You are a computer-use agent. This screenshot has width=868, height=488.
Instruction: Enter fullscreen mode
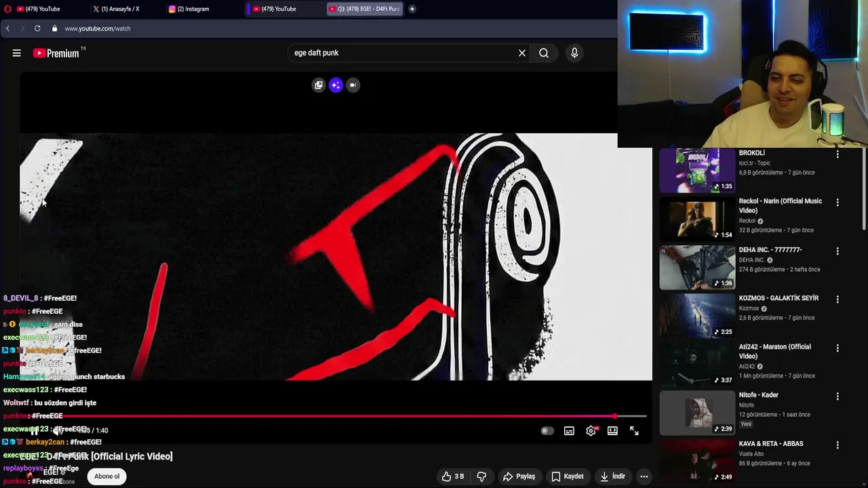coord(634,431)
